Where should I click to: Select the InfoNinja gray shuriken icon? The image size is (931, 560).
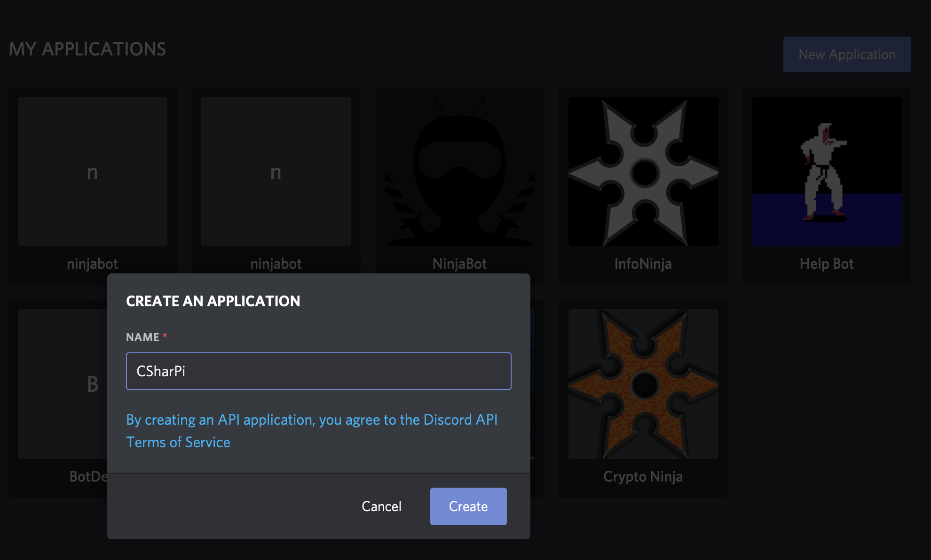point(643,171)
